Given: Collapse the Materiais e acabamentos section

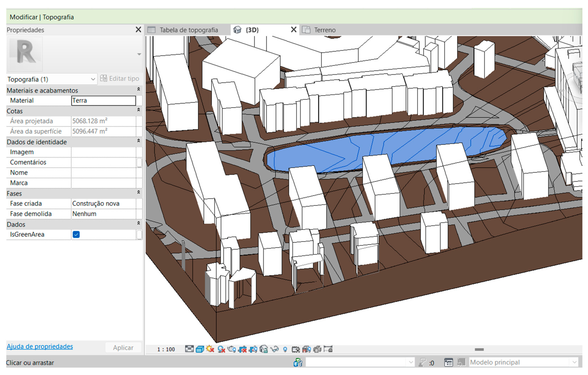Looking at the screenshot, I should click(x=138, y=89).
